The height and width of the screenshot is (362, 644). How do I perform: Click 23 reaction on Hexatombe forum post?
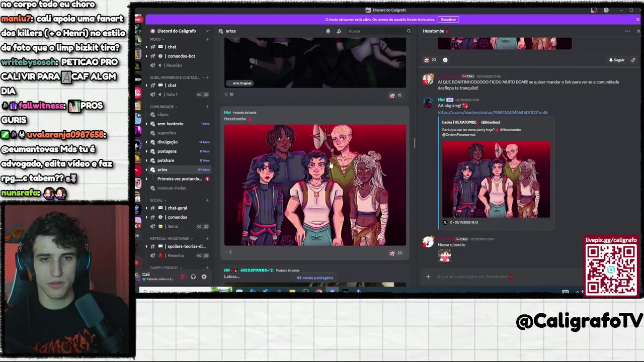(395, 253)
